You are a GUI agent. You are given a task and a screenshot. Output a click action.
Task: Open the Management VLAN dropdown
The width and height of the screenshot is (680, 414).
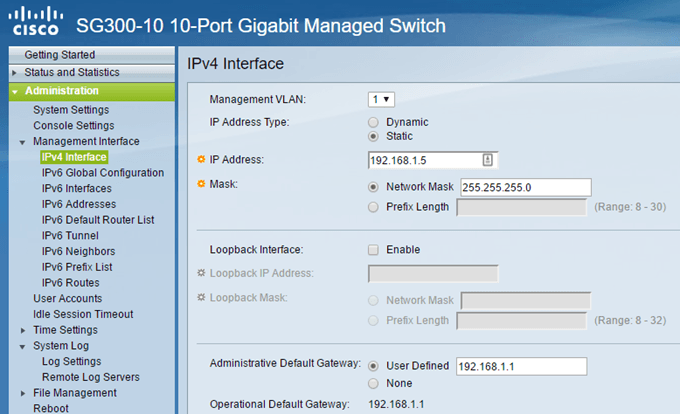381,99
